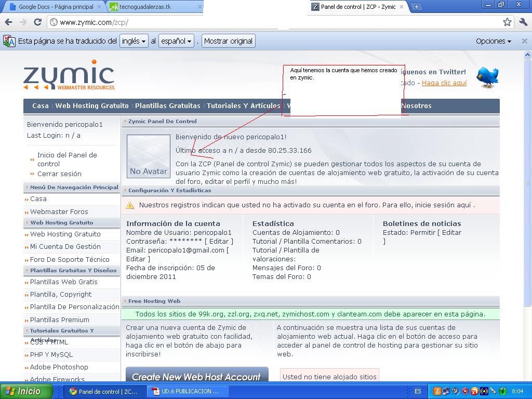Dismiss the translation bar
Screen dimensions: 532x399
(524, 41)
